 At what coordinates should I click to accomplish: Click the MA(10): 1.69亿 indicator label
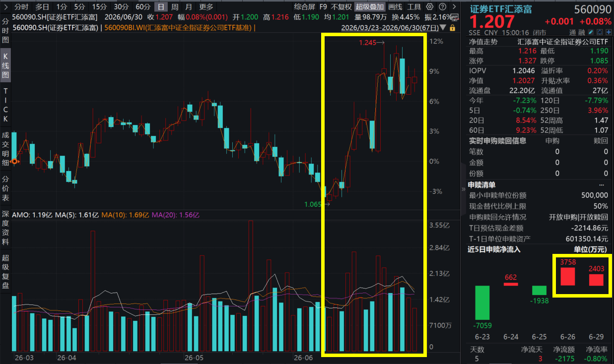pos(126,215)
